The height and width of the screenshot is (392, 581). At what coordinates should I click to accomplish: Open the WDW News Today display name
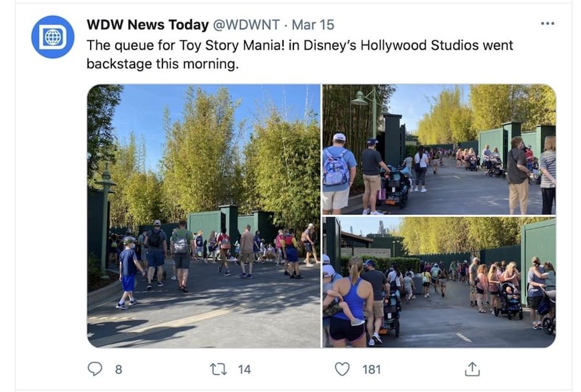148,25
